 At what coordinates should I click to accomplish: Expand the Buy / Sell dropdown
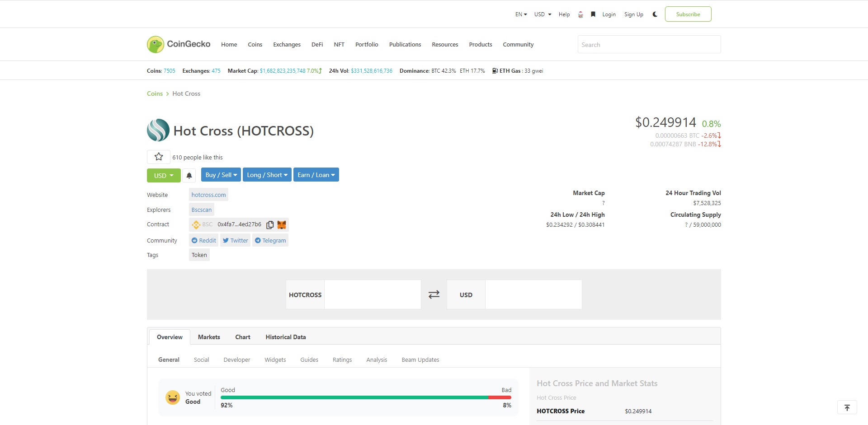click(x=221, y=175)
